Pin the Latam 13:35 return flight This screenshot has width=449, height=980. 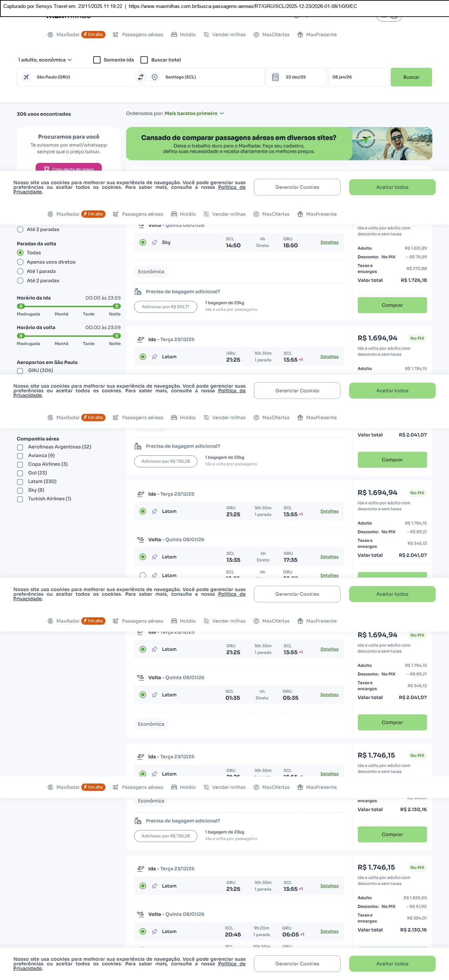point(155,557)
